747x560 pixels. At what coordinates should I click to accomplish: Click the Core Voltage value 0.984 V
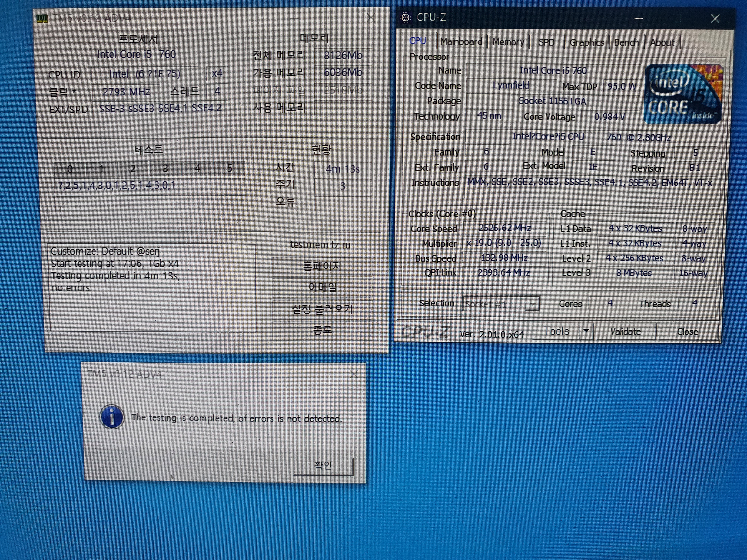pos(610,117)
